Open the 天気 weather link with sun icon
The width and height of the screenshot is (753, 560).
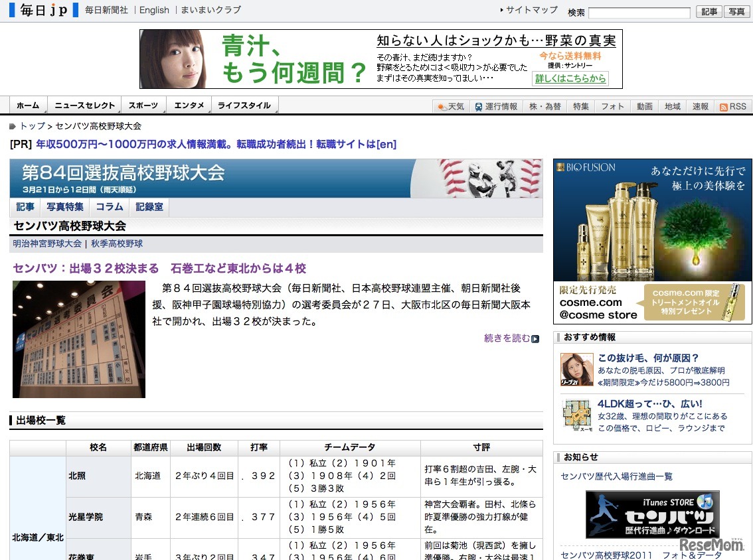tap(450, 107)
